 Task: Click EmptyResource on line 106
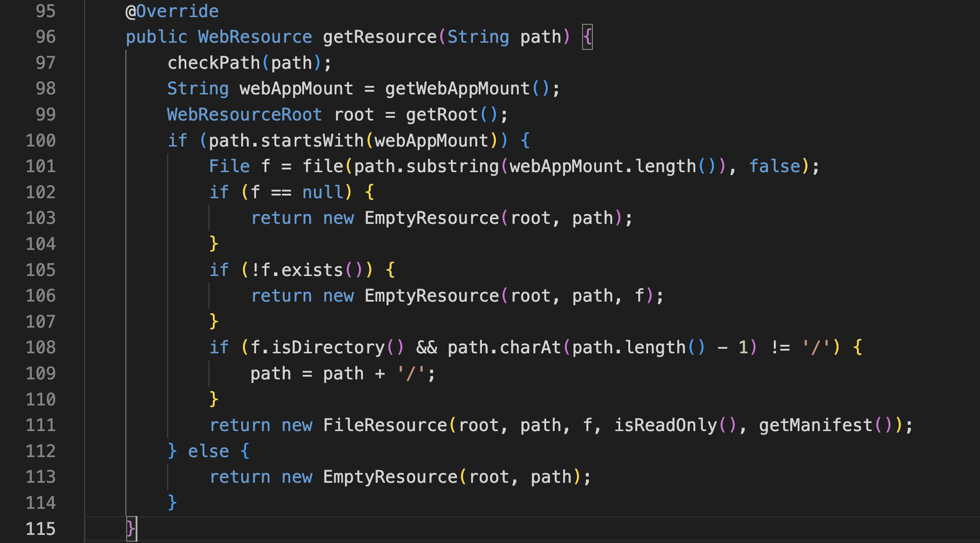tap(432, 296)
